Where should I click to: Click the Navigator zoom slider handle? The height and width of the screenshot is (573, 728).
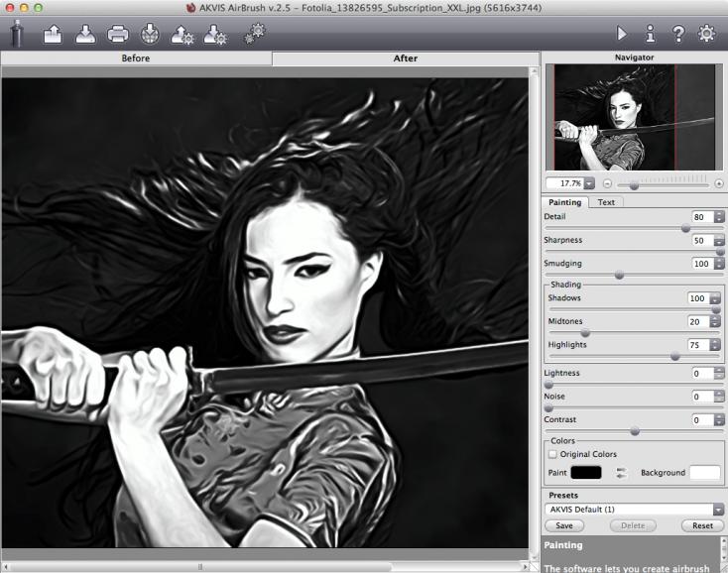[x=634, y=185]
